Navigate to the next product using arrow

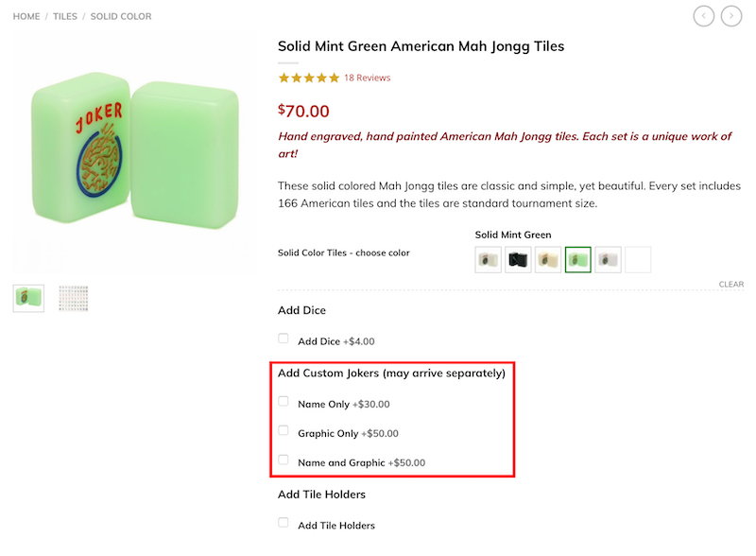click(x=731, y=16)
